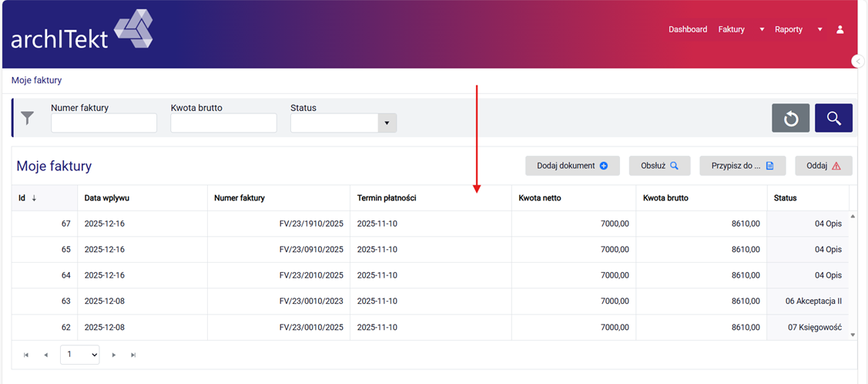Reset filters with the circular arrow button
Image resolution: width=868 pixels, height=384 pixels.
point(790,117)
